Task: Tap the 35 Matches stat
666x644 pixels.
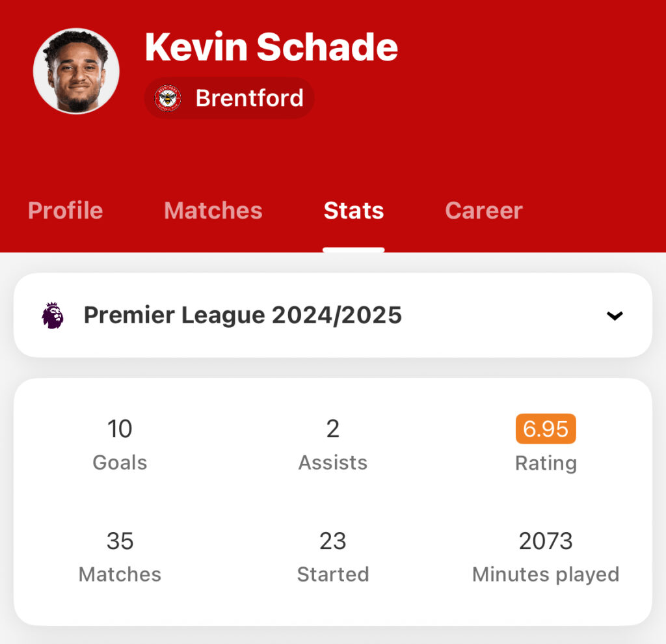Action: click(120, 557)
